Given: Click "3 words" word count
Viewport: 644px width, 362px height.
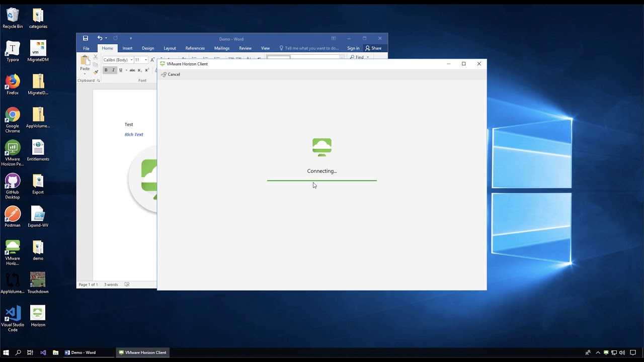Looking at the screenshot, I should (111, 285).
